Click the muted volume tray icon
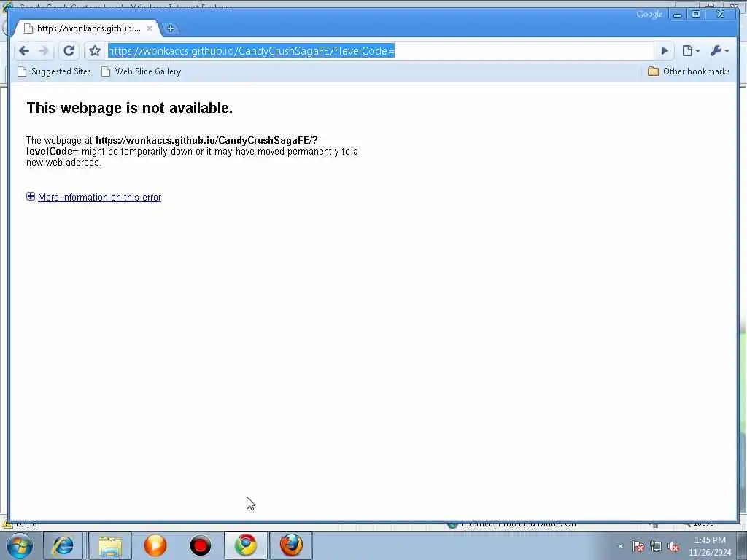The image size is (747, 560). (x=673, y=547)
